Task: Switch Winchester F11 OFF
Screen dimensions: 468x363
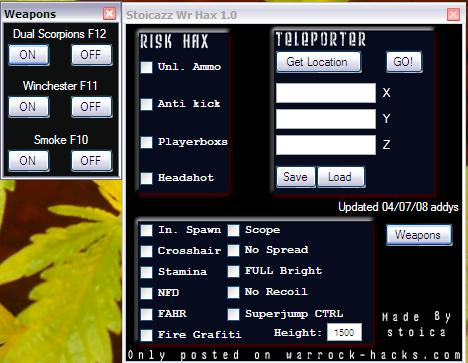Action: 92,107
